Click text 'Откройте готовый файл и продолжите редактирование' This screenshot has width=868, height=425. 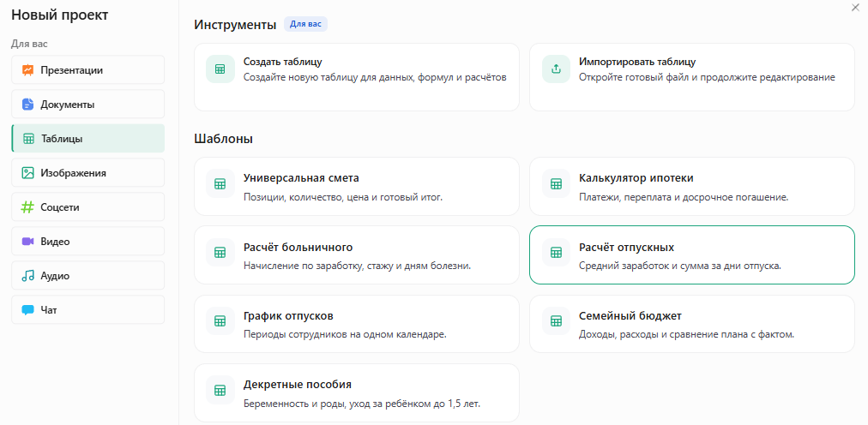tap(707, 77)
